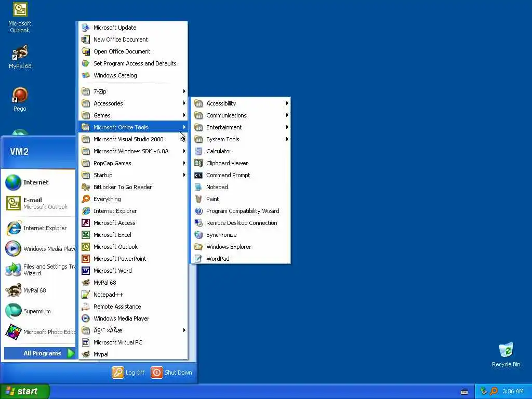The width and height of the screenshot is (532, 399).
Task: Open Notepad in Accessories submenu
Action: point(241,187)
